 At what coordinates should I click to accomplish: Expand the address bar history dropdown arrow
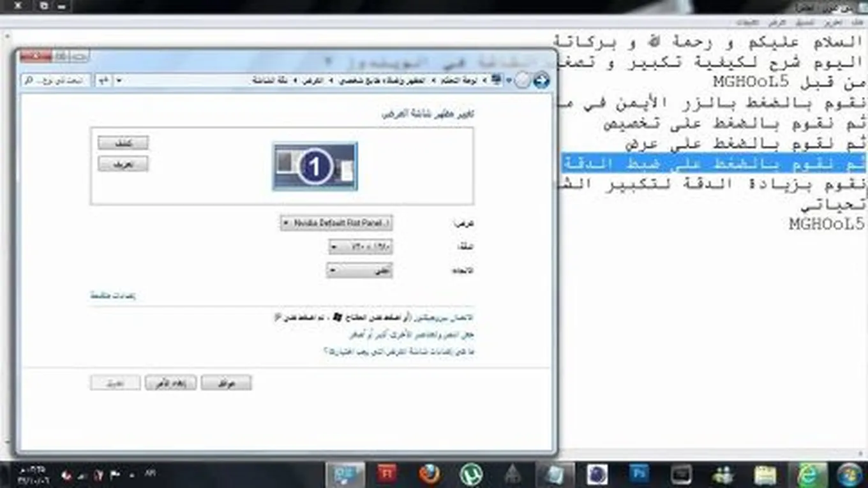[x=119, y=80]
